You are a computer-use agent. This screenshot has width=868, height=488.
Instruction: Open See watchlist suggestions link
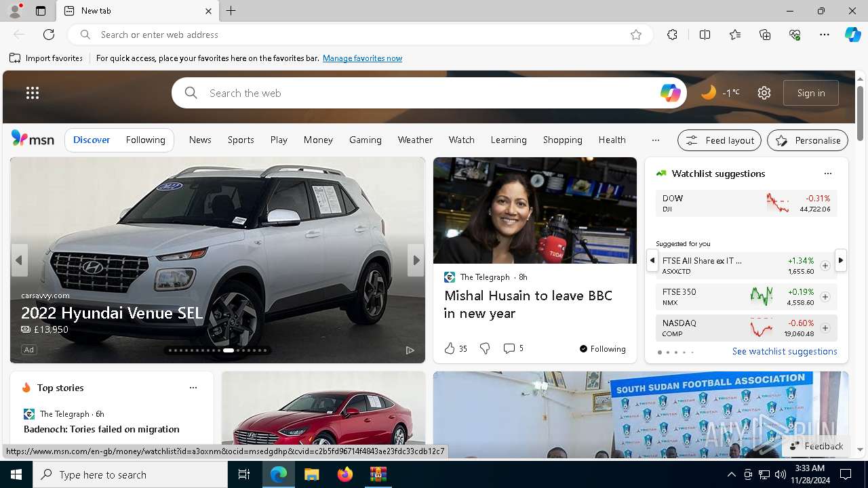point(785,351)
